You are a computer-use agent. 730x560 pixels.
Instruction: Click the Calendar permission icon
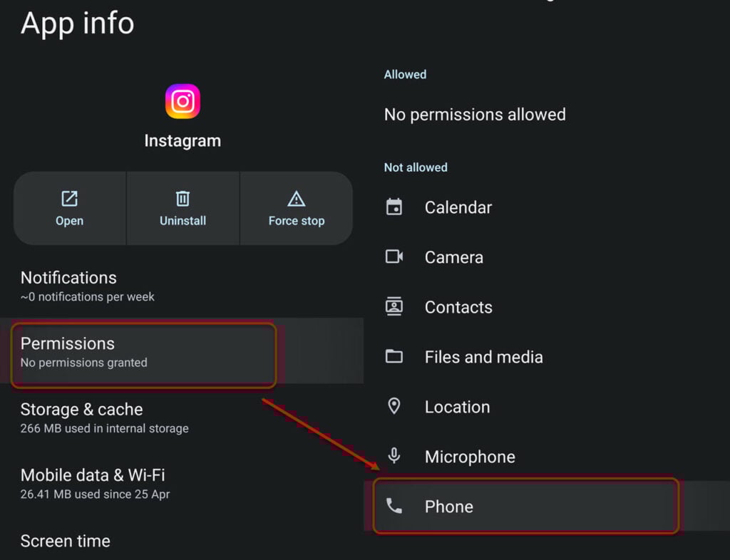point(394,207)
